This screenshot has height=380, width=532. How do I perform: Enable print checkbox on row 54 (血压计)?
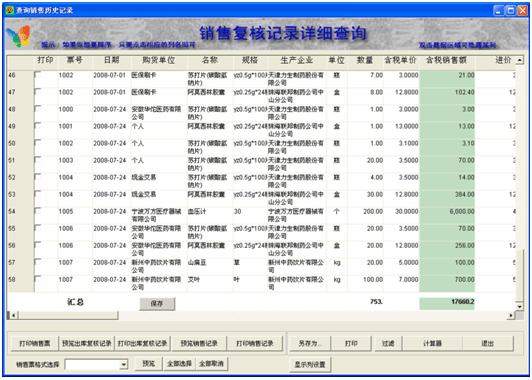(x=38, y=211)
